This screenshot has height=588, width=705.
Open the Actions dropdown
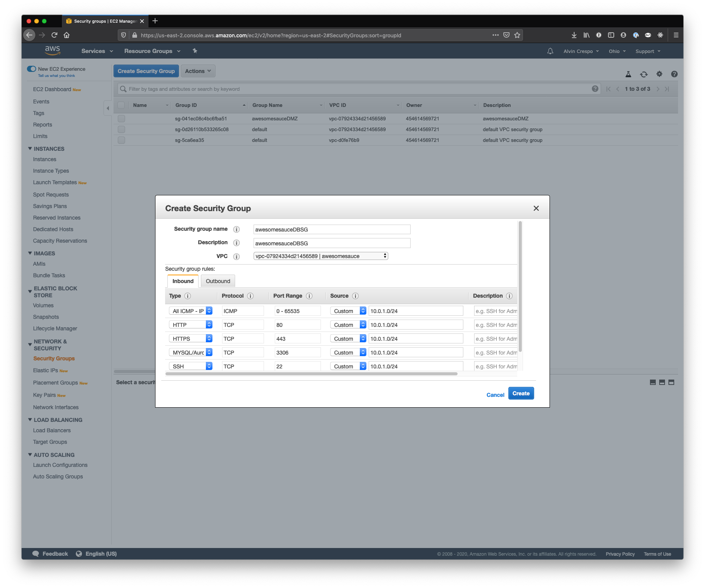198,71
